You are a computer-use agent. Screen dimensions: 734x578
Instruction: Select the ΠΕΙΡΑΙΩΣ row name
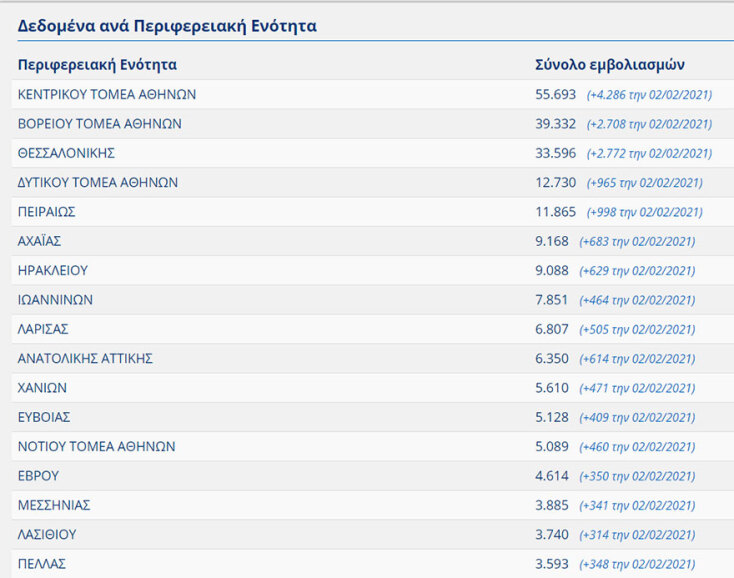pyautogui.click(x=47, y=212)
